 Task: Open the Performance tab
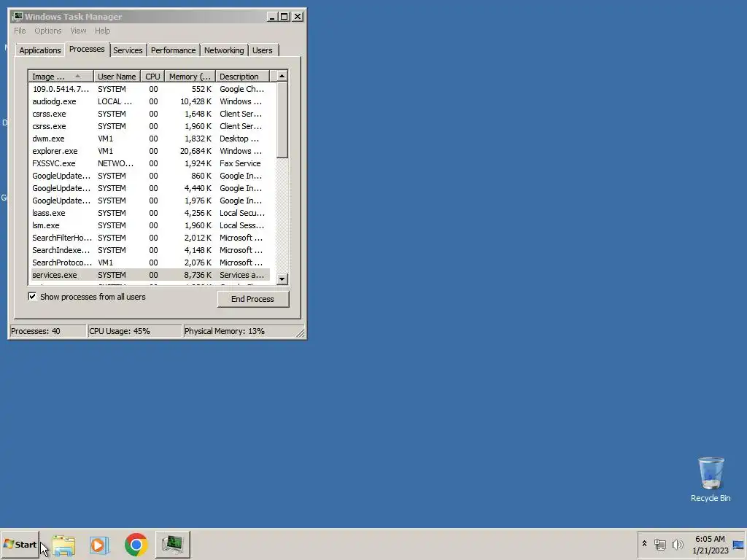tap(174, 50)
